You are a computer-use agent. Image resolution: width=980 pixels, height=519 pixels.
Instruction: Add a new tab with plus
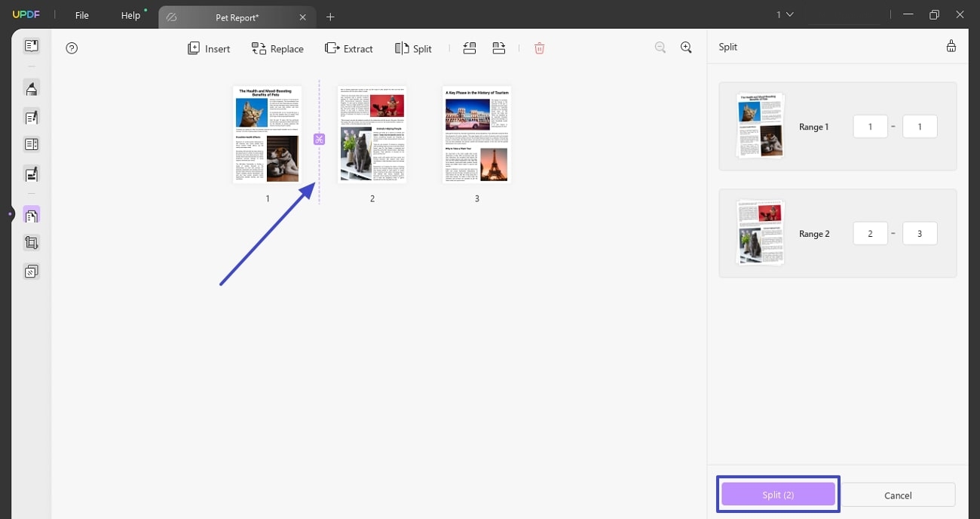pos(330,17)
